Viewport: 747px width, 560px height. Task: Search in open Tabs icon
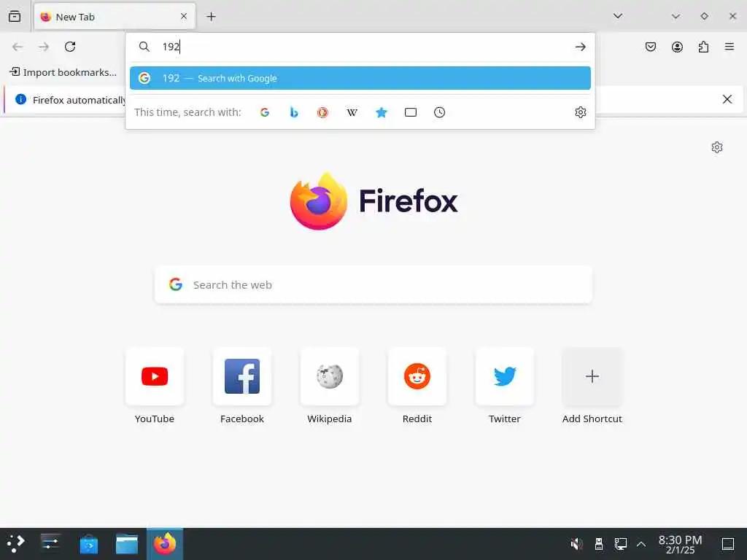coord(411,112)
